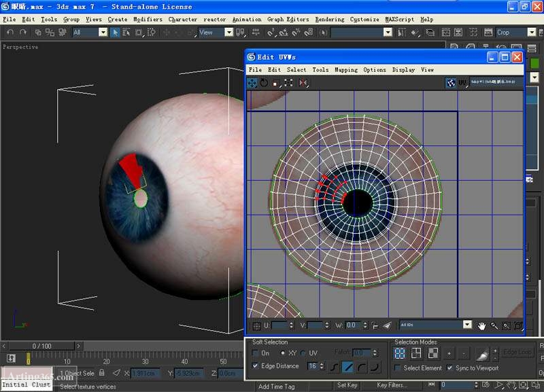Open the Material Editor icon
The image size is (544, 392).
coord(473,32)
